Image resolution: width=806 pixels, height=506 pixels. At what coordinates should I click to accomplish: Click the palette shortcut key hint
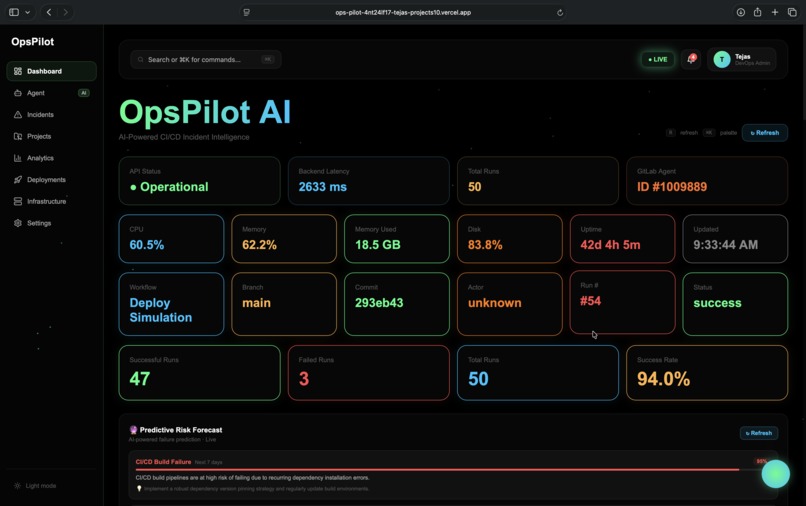pyautogui.click(x=709, y=133)
